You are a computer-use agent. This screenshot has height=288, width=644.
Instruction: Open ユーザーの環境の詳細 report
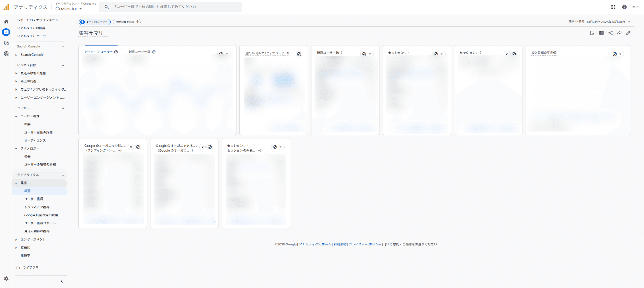coord(40,165)
